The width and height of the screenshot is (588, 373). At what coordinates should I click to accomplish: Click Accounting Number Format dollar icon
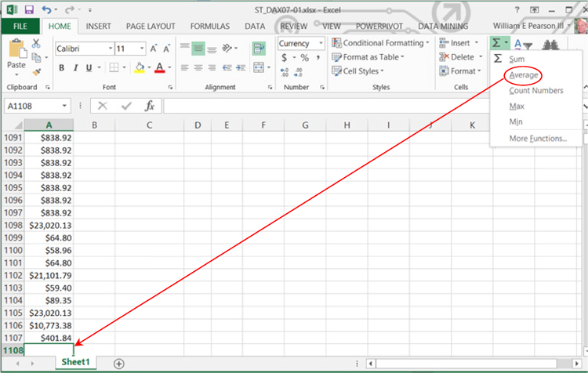tap(285, 58)
